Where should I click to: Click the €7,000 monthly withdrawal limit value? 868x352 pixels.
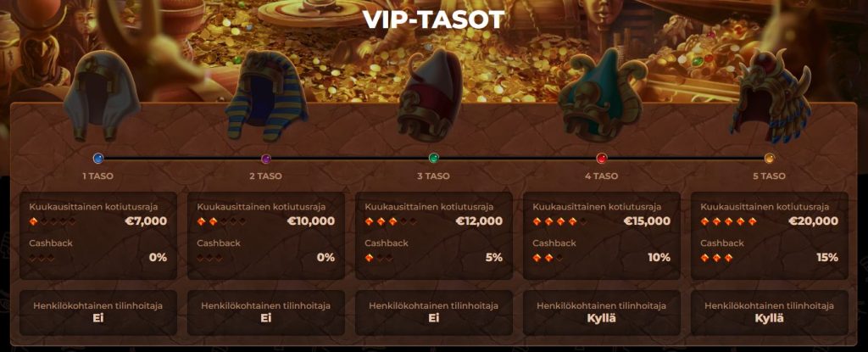[x=145, y=221]
